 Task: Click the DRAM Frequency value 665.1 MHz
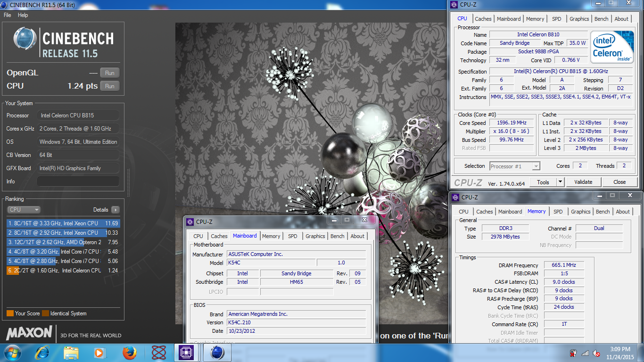click(x=564, y=265)
